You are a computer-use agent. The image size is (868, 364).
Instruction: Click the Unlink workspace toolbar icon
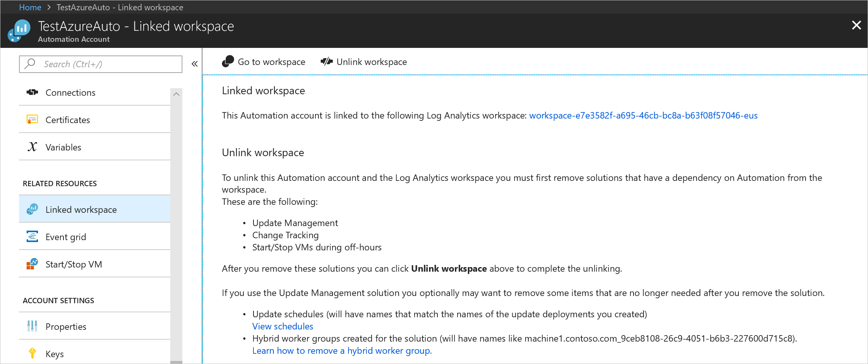[327, 62]
